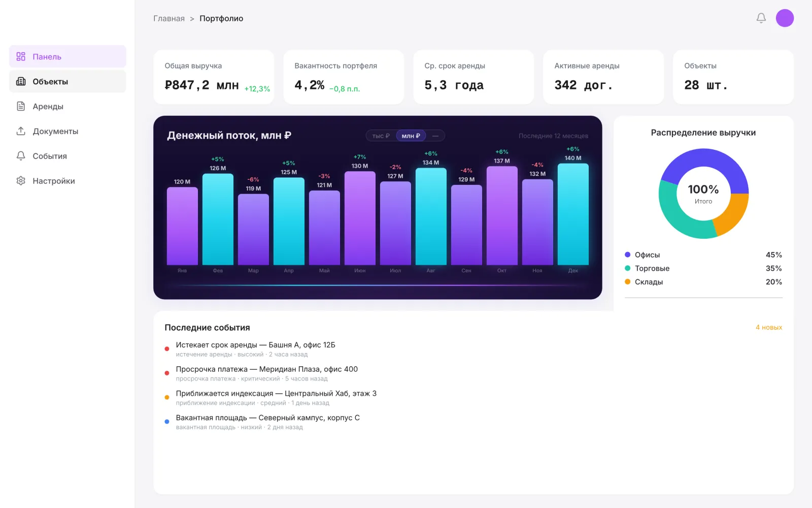Image resolution: width=812 pixels, height=508 pixels.
Task: Open the Общая выручка card
Action: (x=214, y=77)
